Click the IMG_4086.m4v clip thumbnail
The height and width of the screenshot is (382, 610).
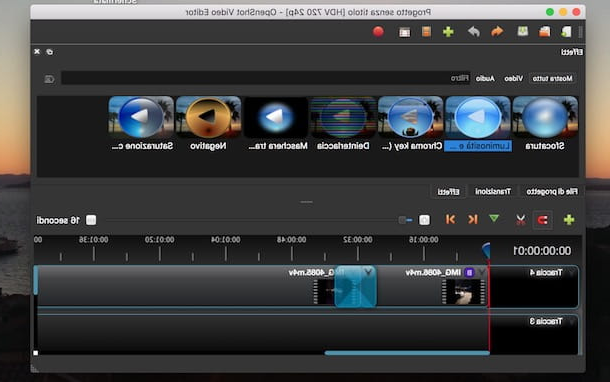[x=463, y=291]
